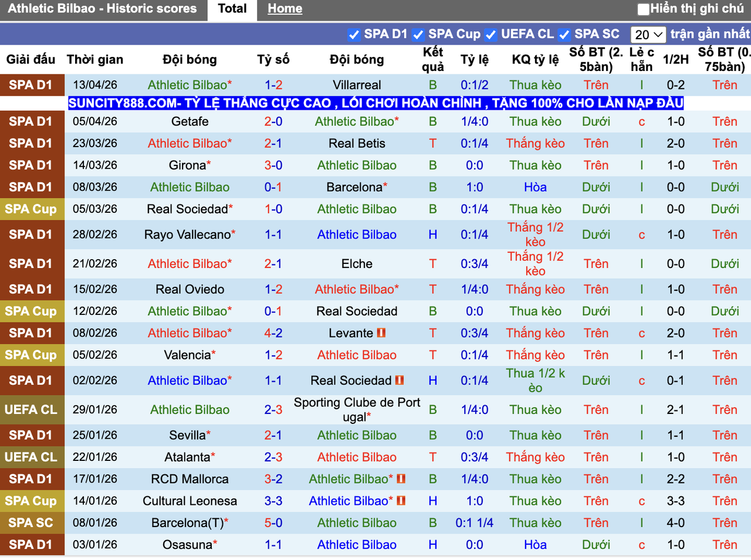This screenshot has height=560, width=751.
Task: Open RCD Mallorca team link
Action: pos(190,479)
